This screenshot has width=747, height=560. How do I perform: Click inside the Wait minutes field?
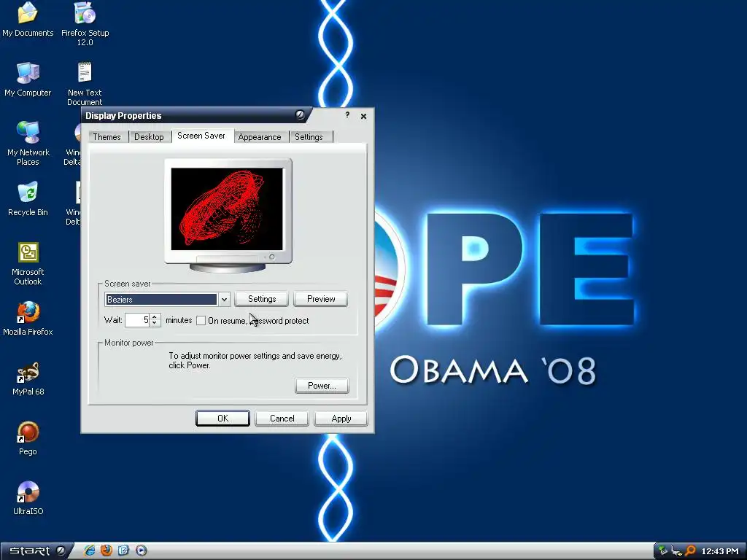(x=137, y=320)
